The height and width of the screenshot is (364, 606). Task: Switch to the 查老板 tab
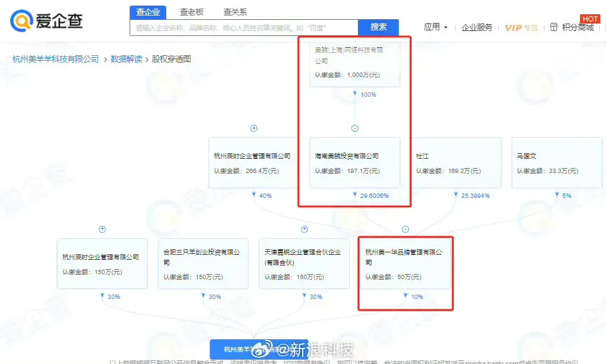click(192, 12)
